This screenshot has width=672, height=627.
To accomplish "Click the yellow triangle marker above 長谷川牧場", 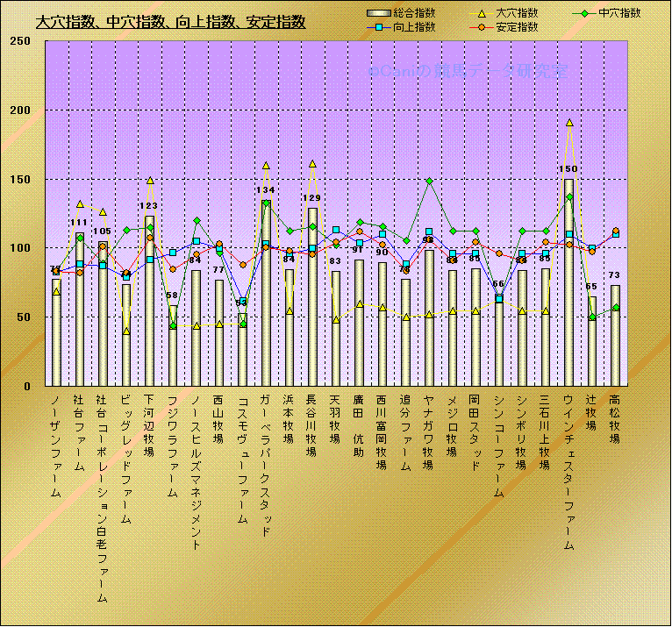I will tap(312, 164).
